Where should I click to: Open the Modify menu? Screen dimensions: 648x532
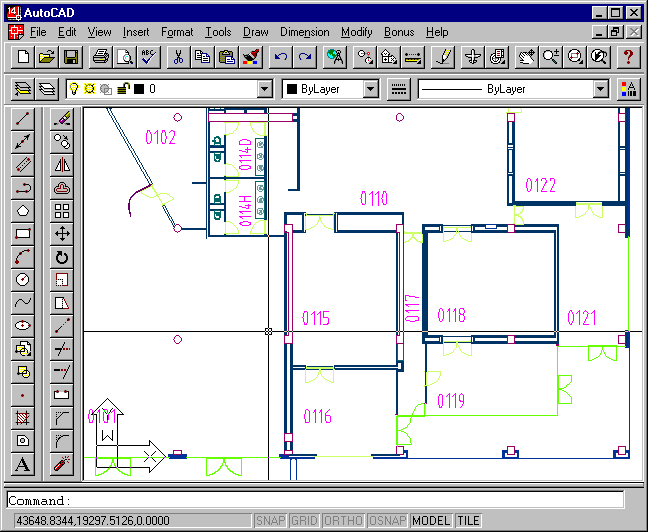pos(357,32)
